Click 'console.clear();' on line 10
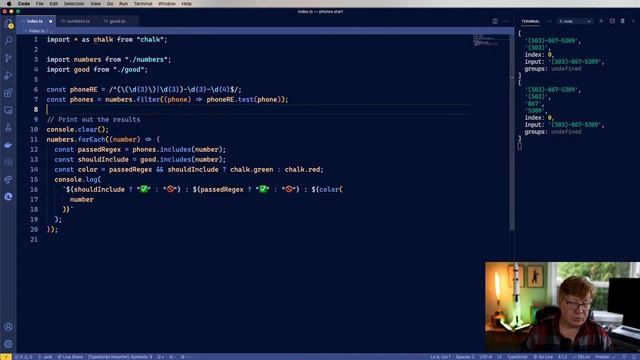Viewport: 640px width, 360px height. click(78, 129)
